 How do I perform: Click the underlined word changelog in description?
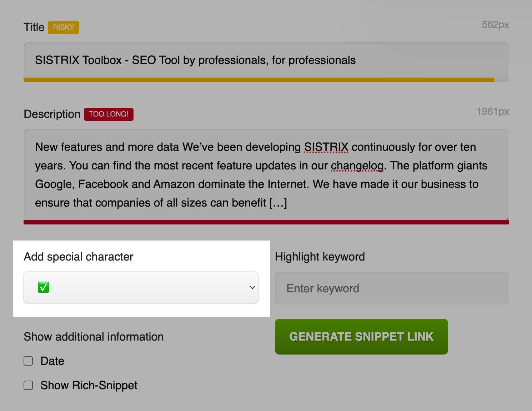(x=357, y=166)
